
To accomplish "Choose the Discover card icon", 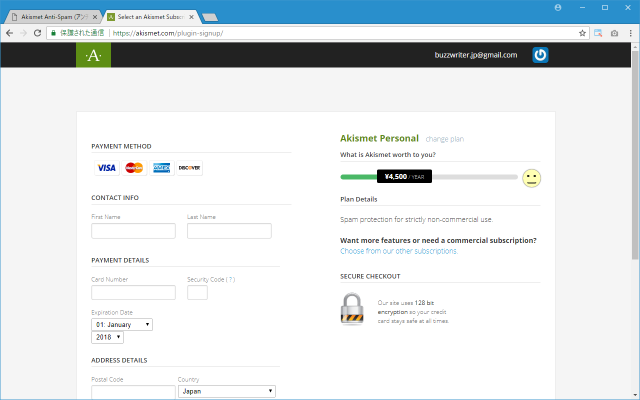I will 189,168.
